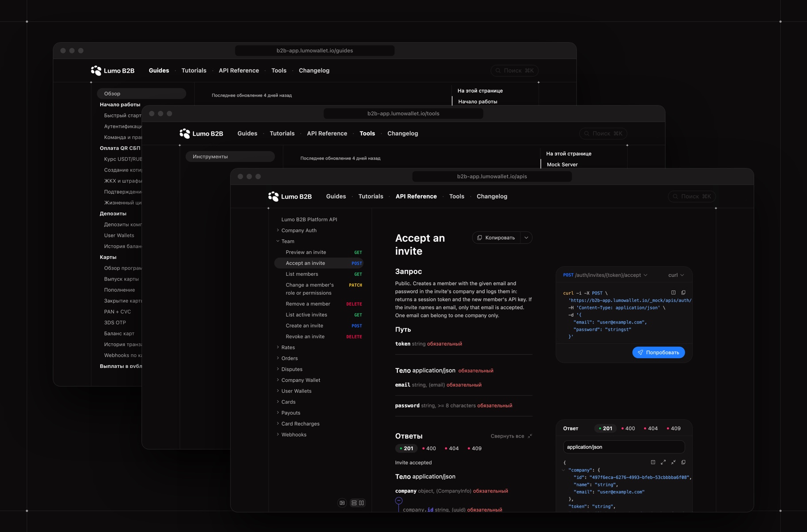Select the 404 response in the Ответы section

[452, 449]
